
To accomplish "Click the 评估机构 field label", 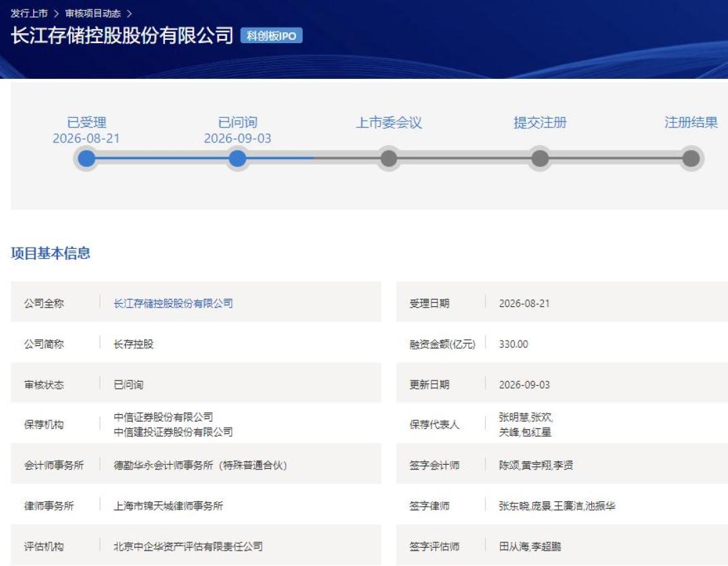I will [x=44, y=546].
